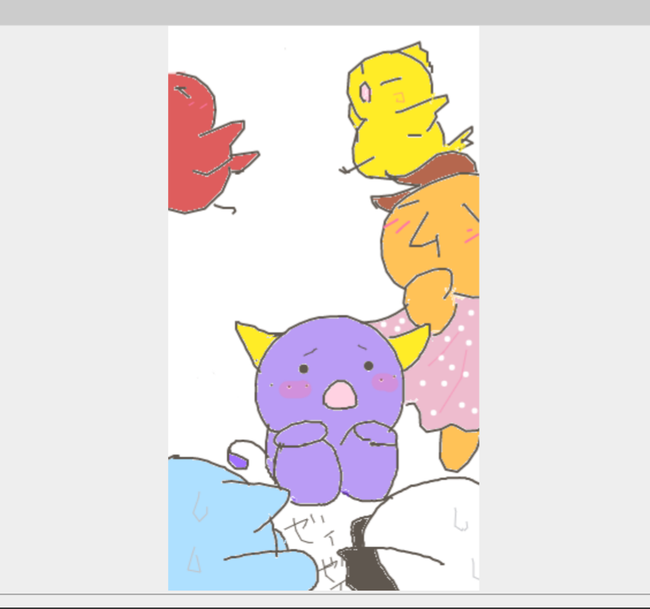The width and height of the screenshot is (650, 609).
Task: Click the yellow chick drawing on the canvas
Action: (404, 112)
